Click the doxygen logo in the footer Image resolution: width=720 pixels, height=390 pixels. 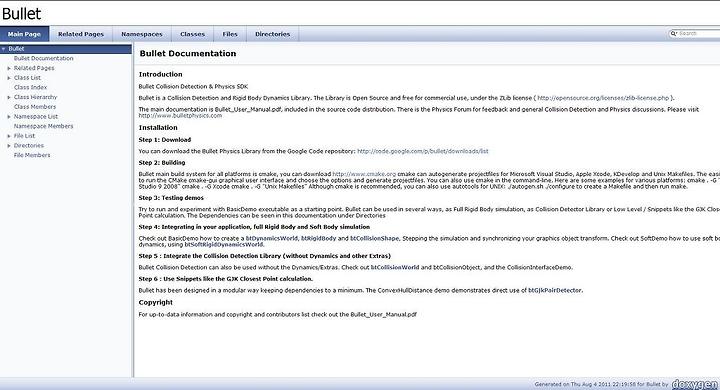pos(695,384)
